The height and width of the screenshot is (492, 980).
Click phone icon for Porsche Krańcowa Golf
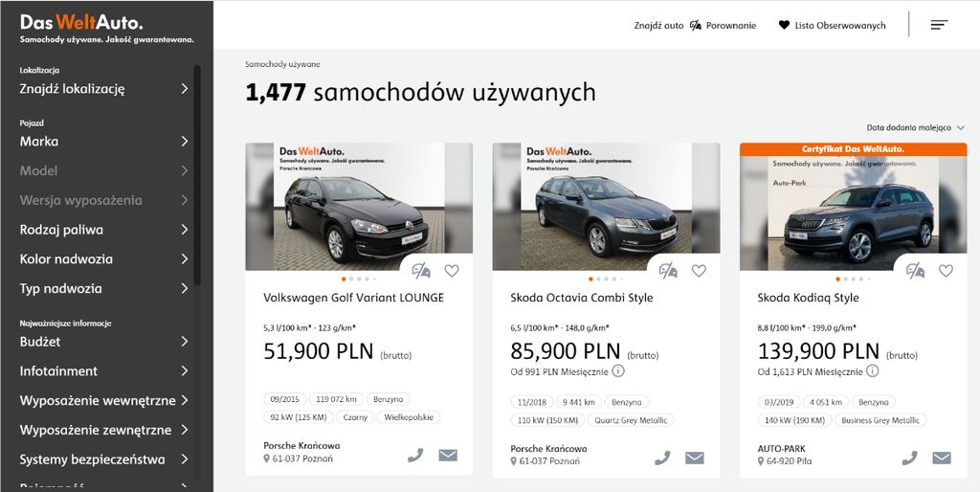pyautogui.click(x=415, y=456)
